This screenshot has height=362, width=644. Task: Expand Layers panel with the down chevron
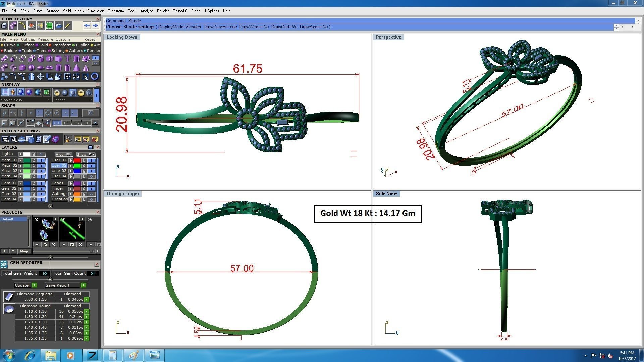click(x=50, y=206)
